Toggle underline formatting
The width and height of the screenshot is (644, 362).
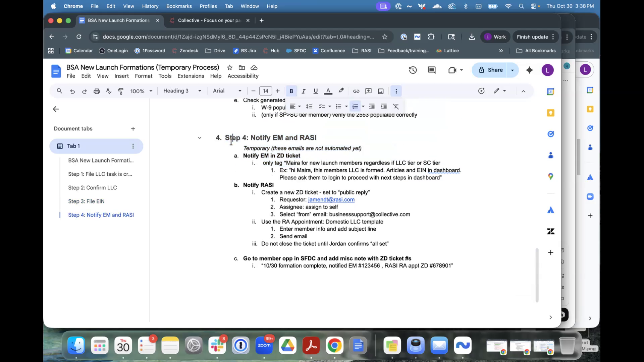point(315,91)
